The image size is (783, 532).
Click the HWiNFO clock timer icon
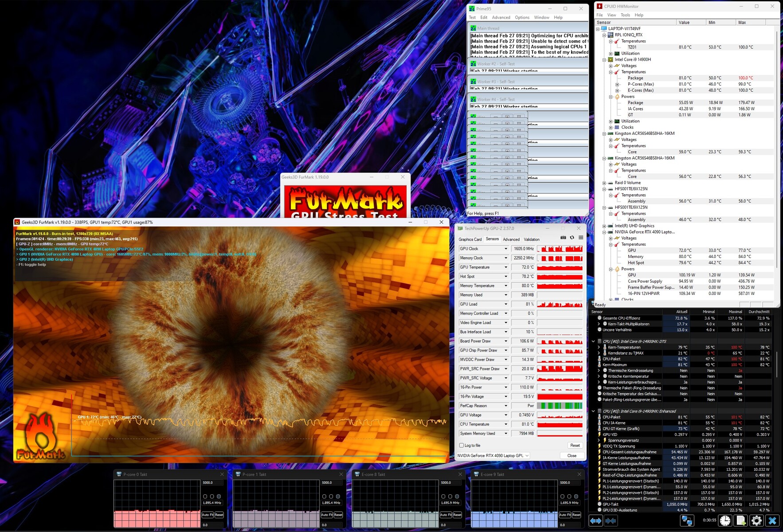[725, 521]
